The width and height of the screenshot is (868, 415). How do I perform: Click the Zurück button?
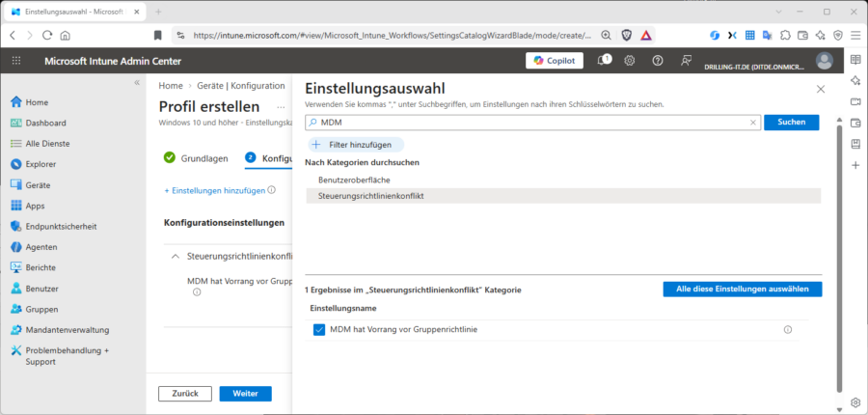pyautogui.click(x=185, y=394)
